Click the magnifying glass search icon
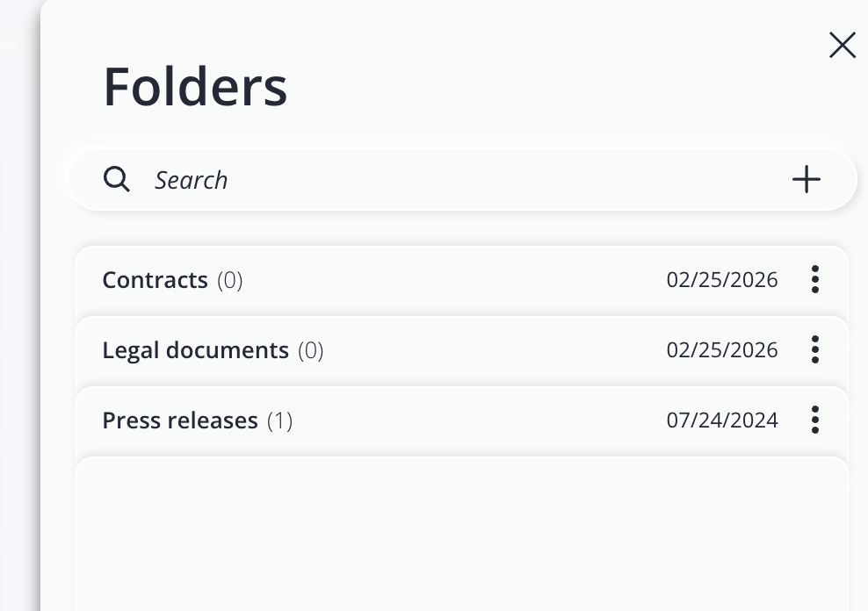 click(117, 179)
